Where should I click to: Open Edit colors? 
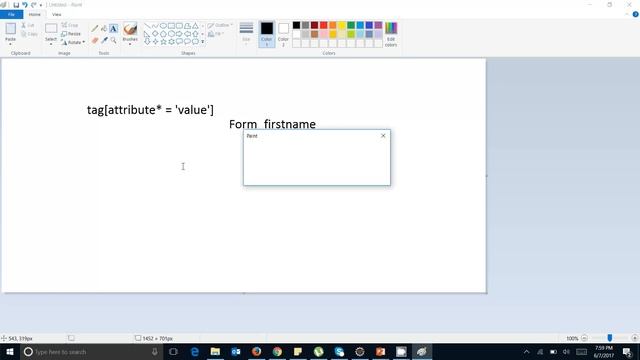click(391, 34)
